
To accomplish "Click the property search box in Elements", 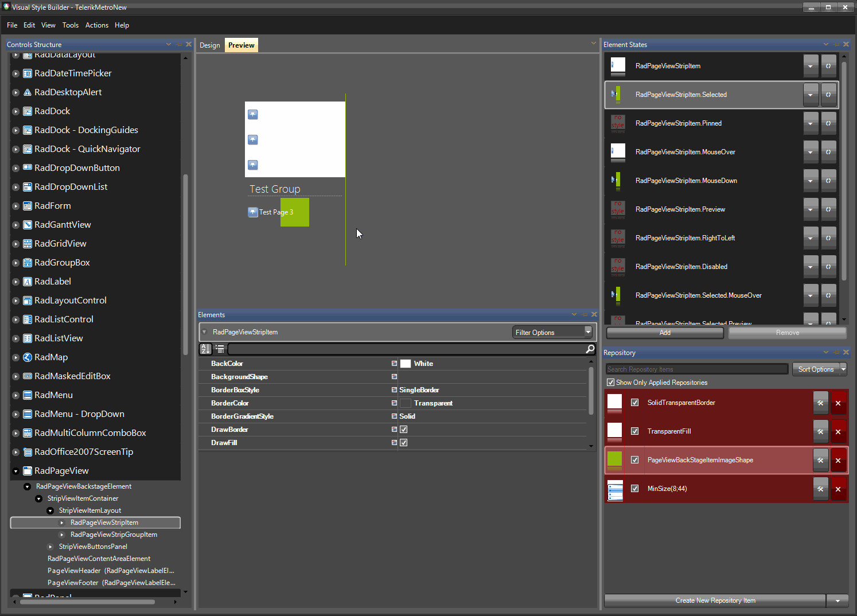I will 406,349.
